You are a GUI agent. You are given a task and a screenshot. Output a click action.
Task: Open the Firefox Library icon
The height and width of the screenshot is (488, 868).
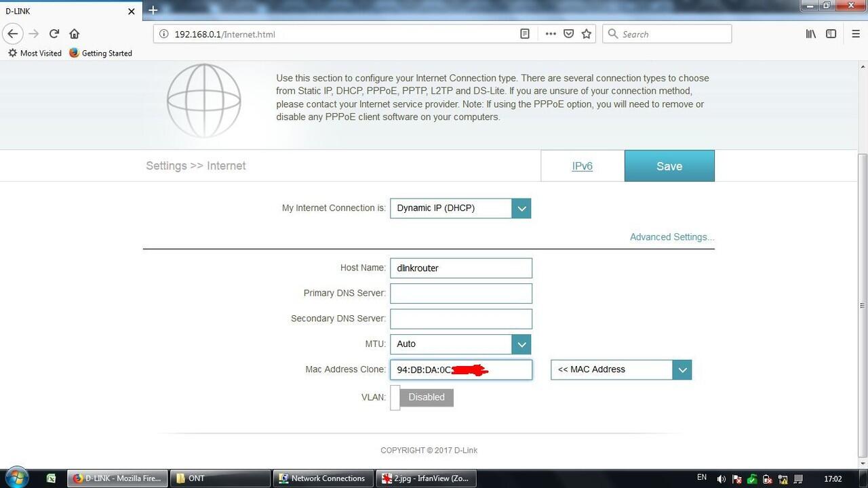[811, 33]
